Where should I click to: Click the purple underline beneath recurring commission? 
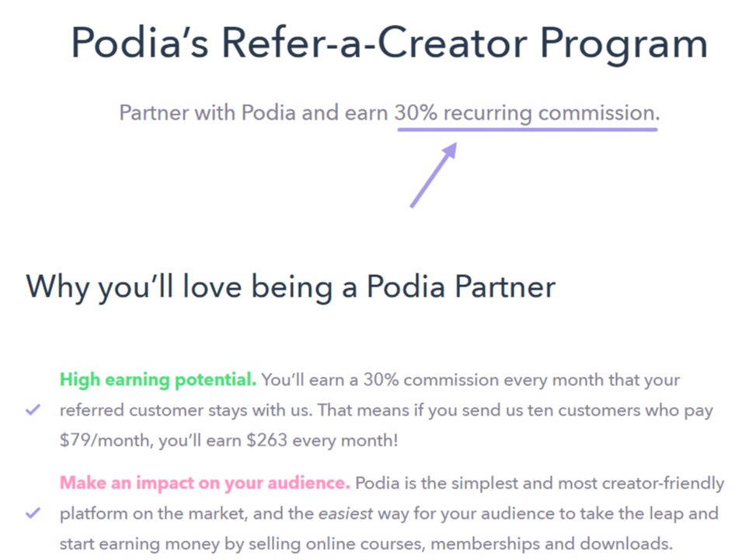pyautogui.click(x=528, y=129)
